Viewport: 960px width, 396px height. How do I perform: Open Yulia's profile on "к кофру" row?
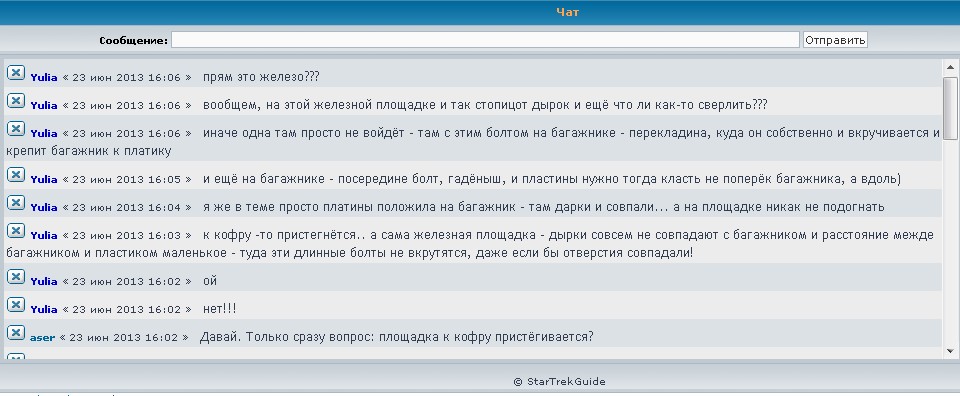43,236
